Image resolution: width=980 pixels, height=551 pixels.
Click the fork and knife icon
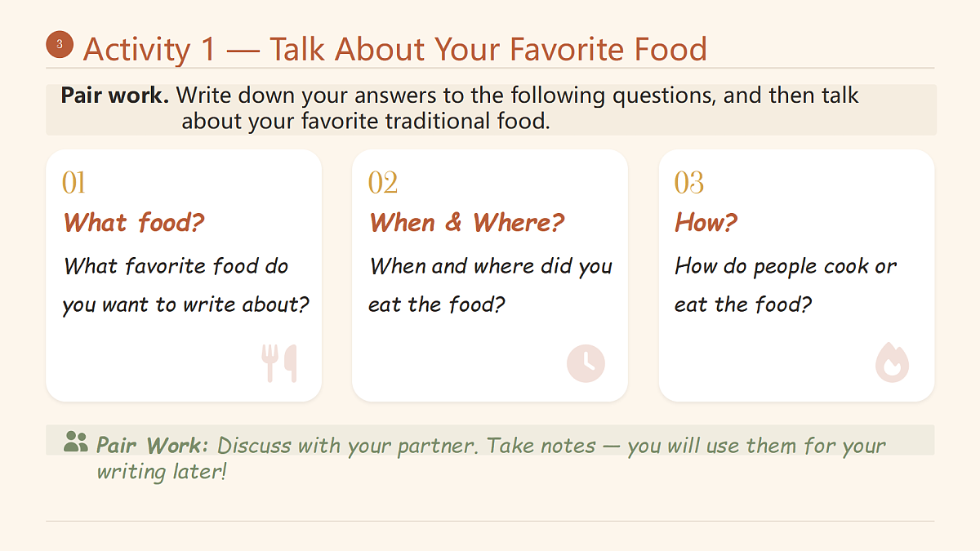pyautogui.click(x=279, y=363)
